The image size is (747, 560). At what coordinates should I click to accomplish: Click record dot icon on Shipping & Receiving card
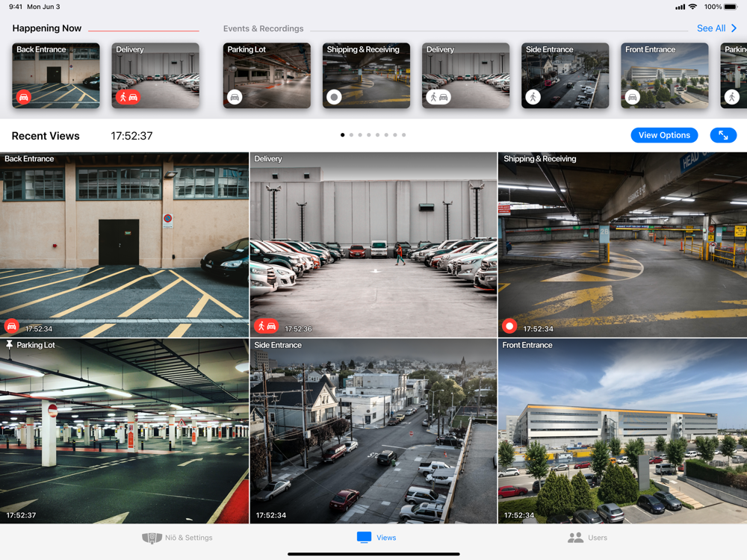click(x=334, y=97)
